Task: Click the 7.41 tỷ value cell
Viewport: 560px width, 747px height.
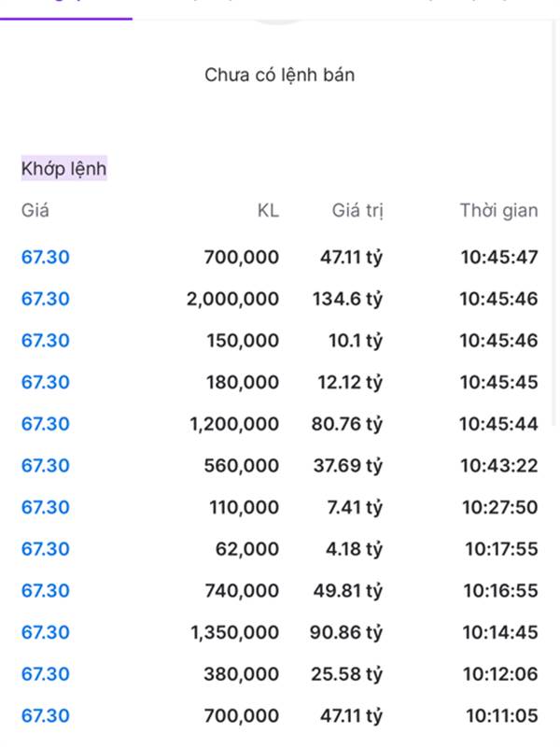Action: coord(354,507)
